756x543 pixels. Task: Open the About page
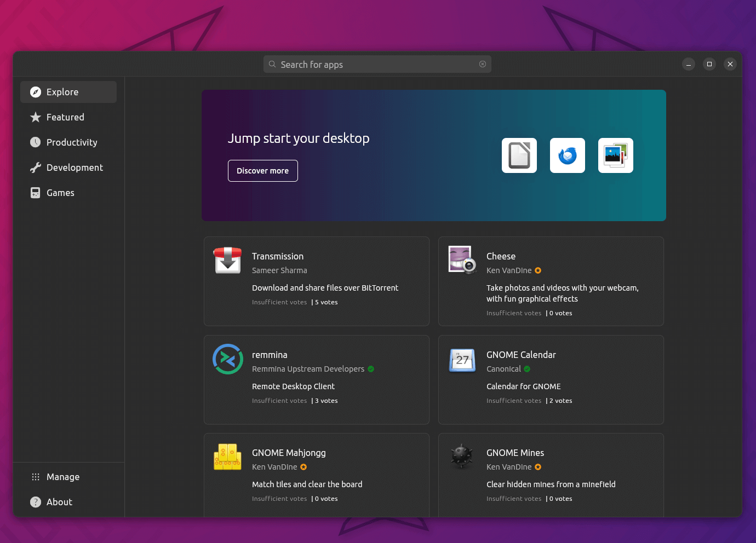click(x=60, y=502)
